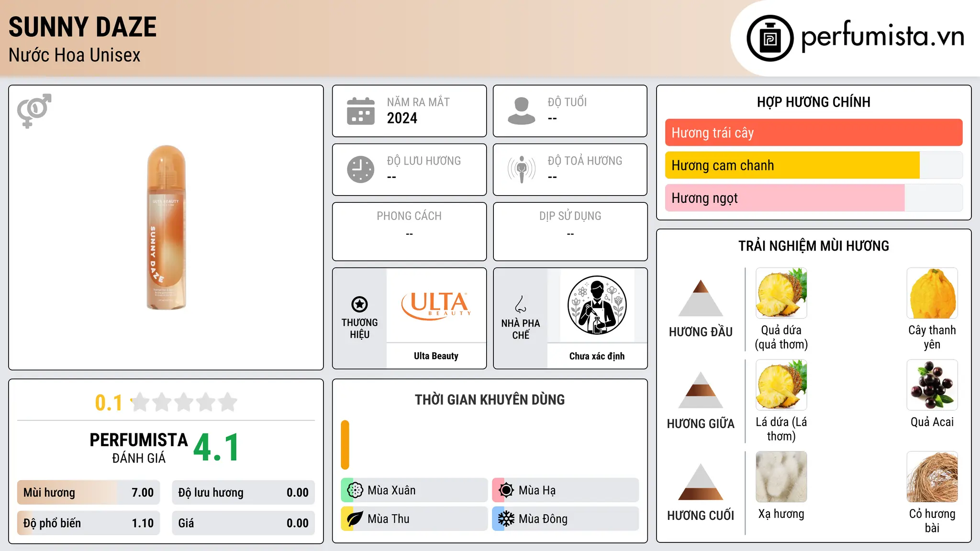
Task: Click the Hợp hương chính heading
Action: point(813,102)
